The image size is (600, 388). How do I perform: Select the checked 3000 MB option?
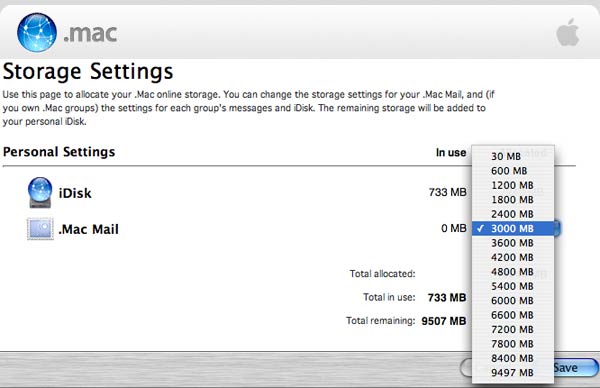513,228
